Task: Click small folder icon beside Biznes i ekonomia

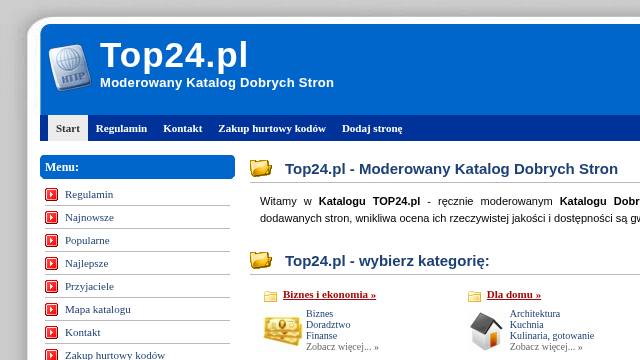Action: (270, 296)
